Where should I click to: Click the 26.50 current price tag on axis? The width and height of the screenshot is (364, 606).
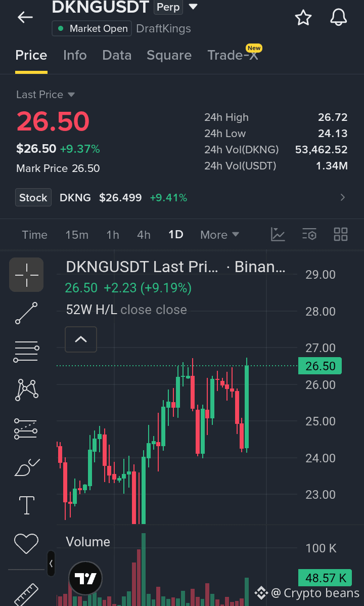(320, 366)
